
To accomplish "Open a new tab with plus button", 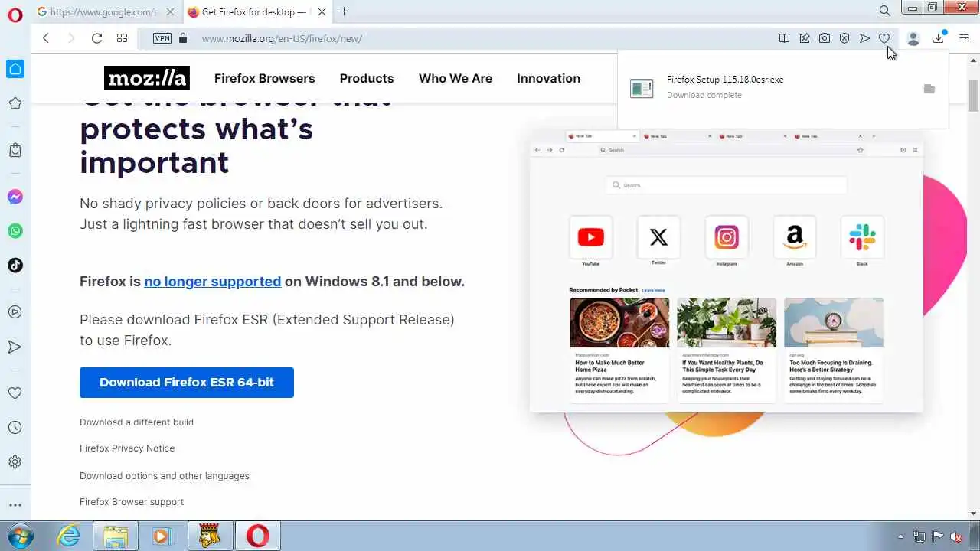I will pyautogui.click(x=344, y=11).
